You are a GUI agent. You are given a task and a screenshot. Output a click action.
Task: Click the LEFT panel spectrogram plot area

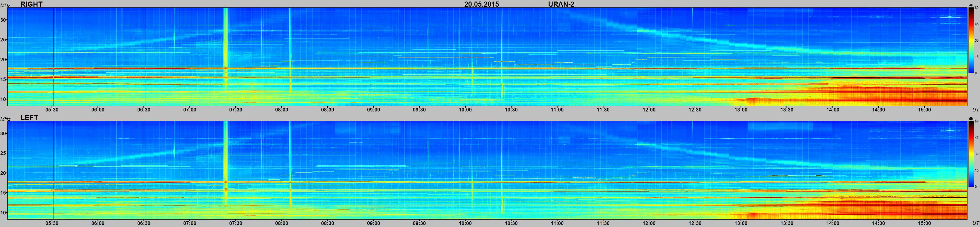487,170
